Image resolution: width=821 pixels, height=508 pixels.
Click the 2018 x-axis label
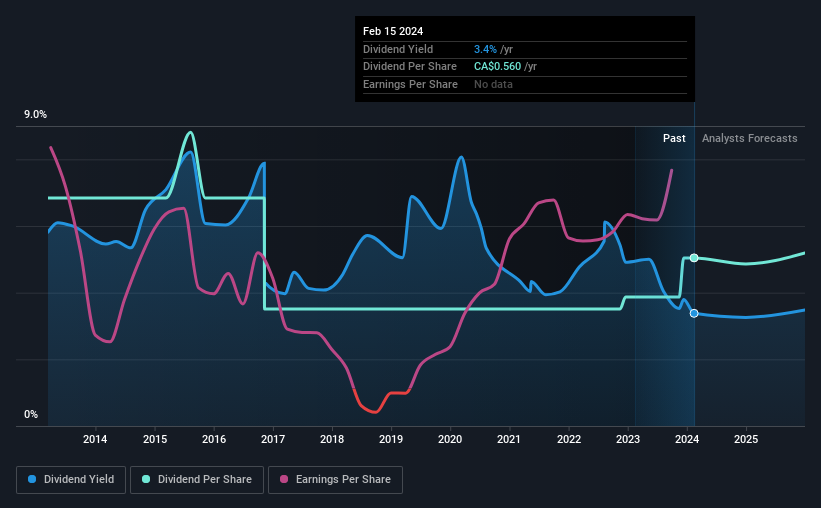coord(332,439)
